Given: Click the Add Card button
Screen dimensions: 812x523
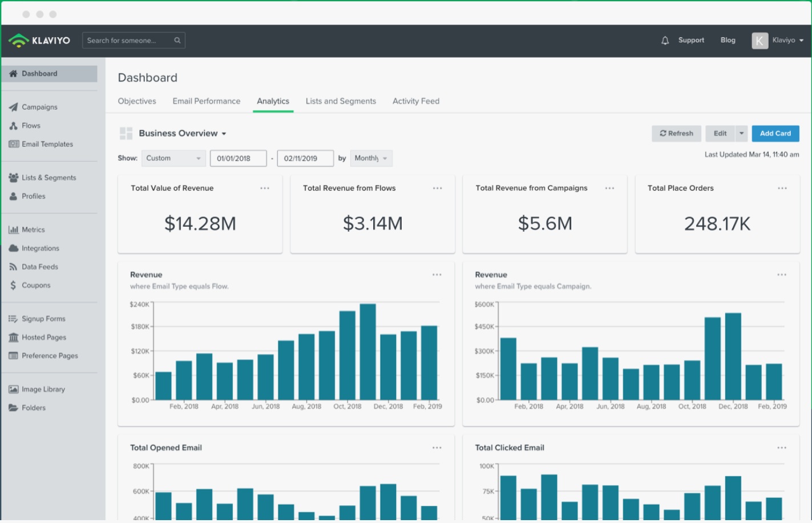Looking at the screenshot, I should 775,134.
